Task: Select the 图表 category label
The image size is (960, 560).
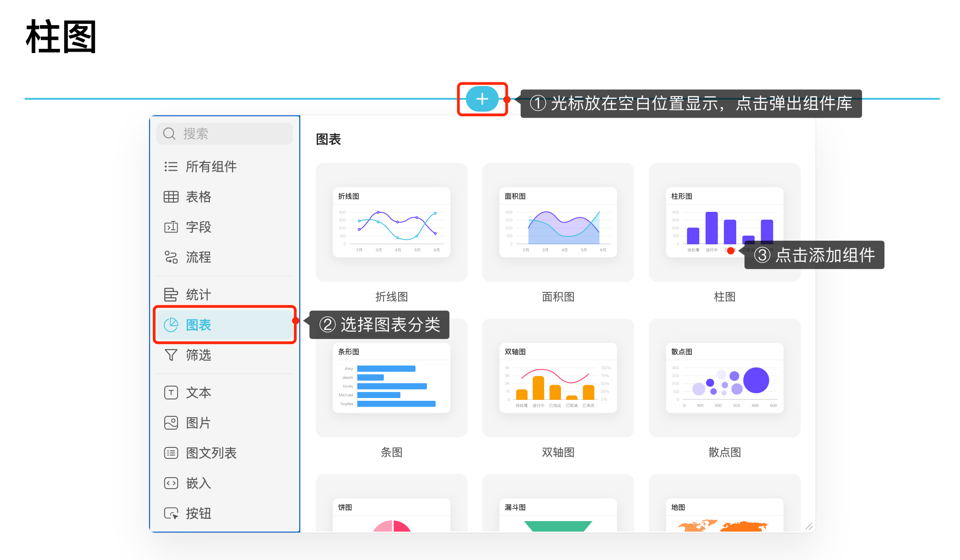Action: [199, 325]
